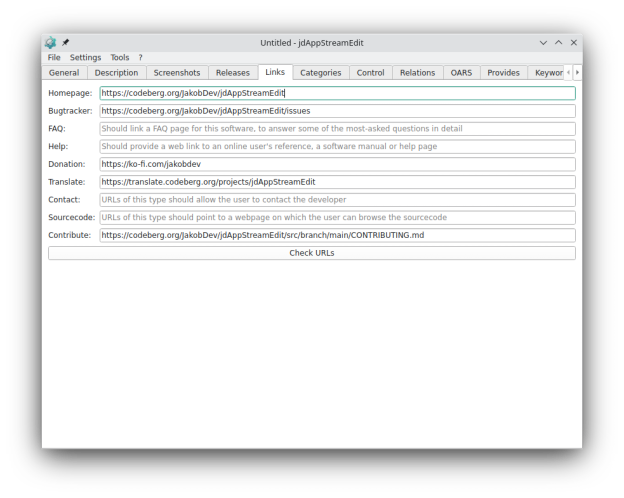Switch to the OARS tab

[461, 73]
